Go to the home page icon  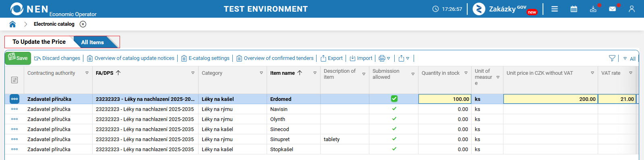click(x=12, y=24)
